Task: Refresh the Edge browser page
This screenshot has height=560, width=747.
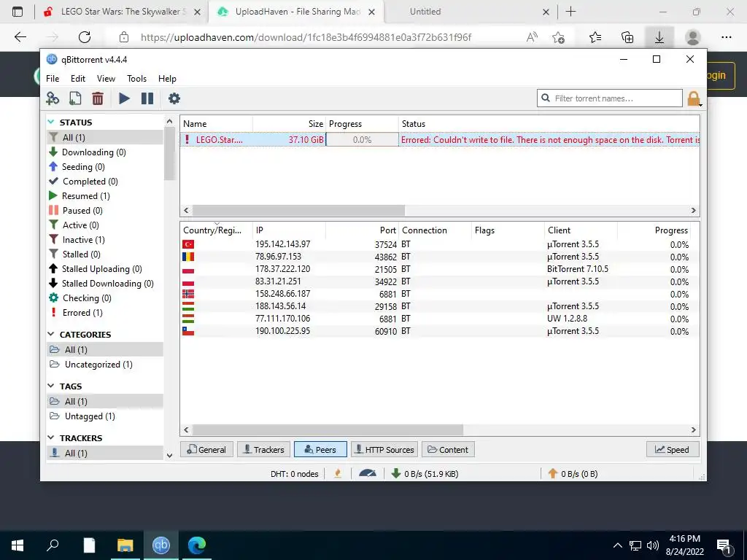Action: tap(85, 37)
